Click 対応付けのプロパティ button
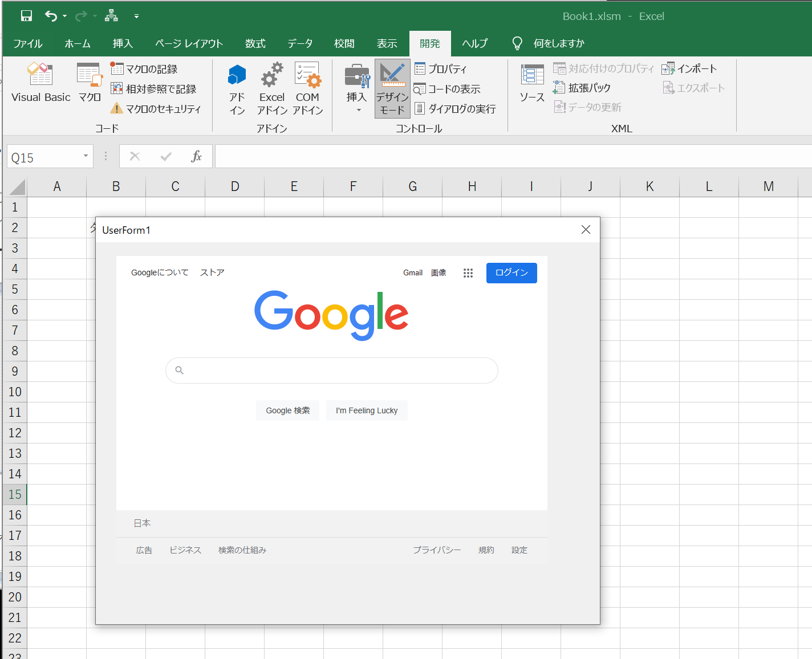 (603, 69)
